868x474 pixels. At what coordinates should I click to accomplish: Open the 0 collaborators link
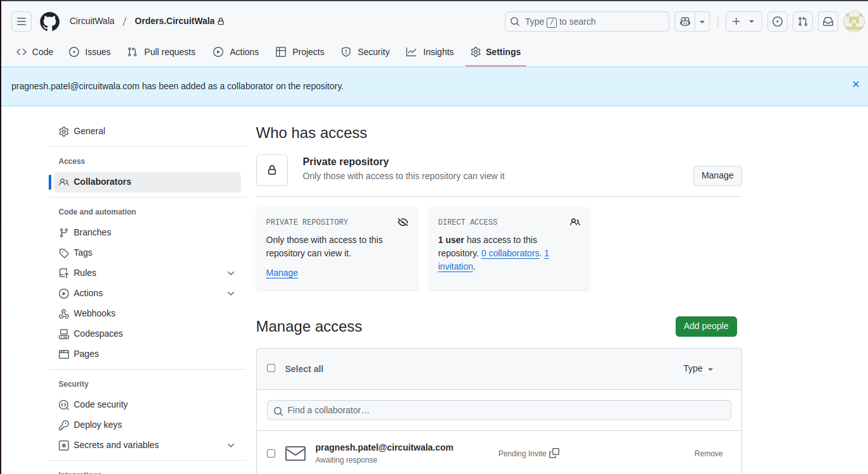[x=511, y=253]
